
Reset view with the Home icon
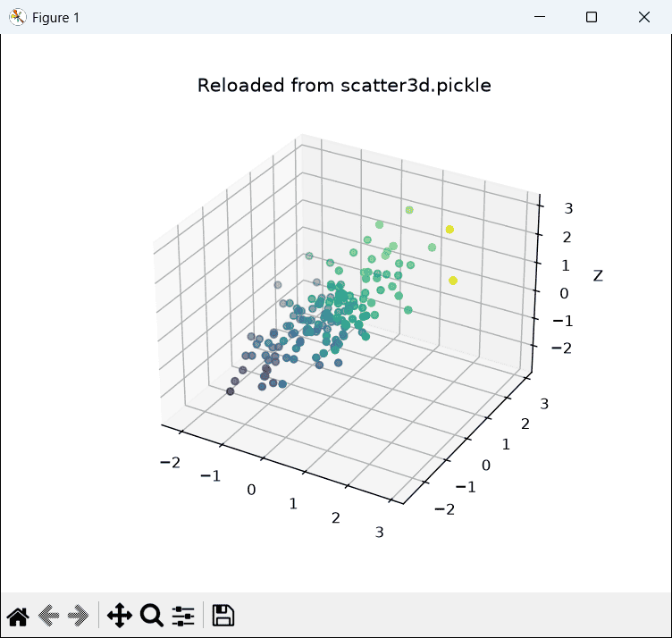pyautogui.click(x=18, y=617)
